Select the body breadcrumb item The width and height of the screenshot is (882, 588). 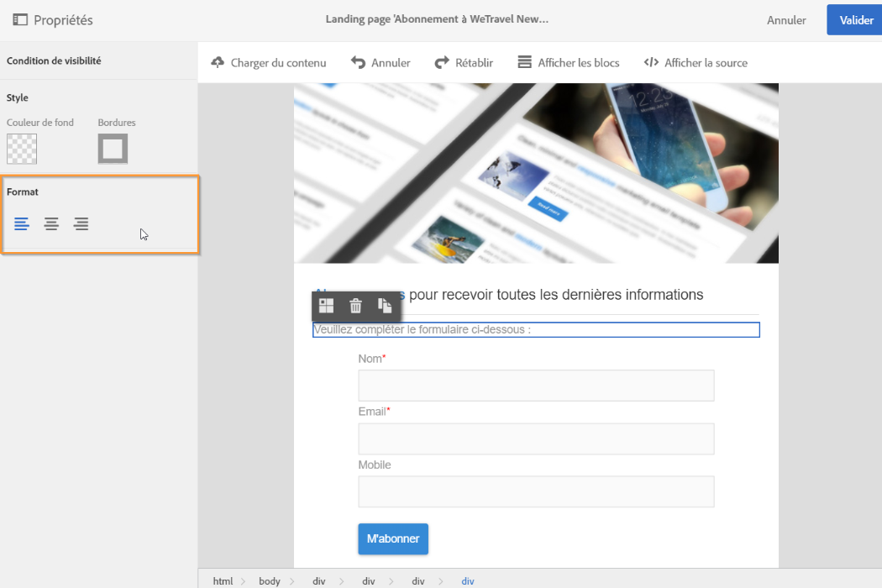[x=270, y=581]
